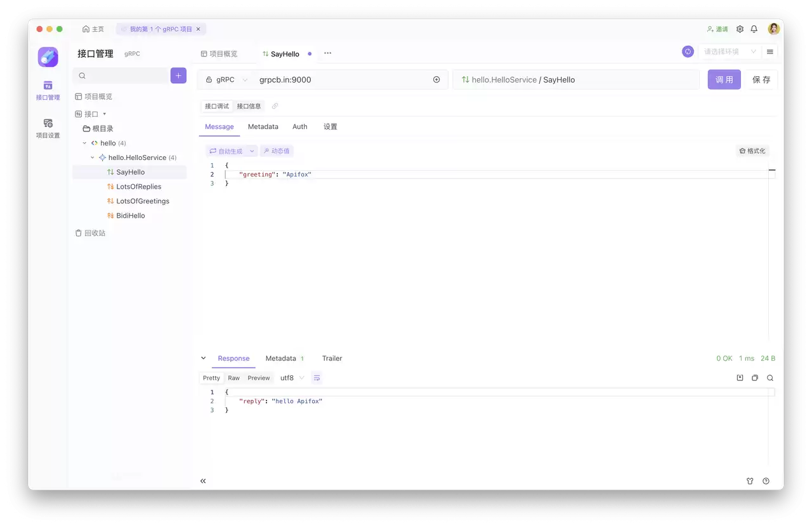
Task: Collapse sidebar with double chevron icon
Action: [203, 481]
